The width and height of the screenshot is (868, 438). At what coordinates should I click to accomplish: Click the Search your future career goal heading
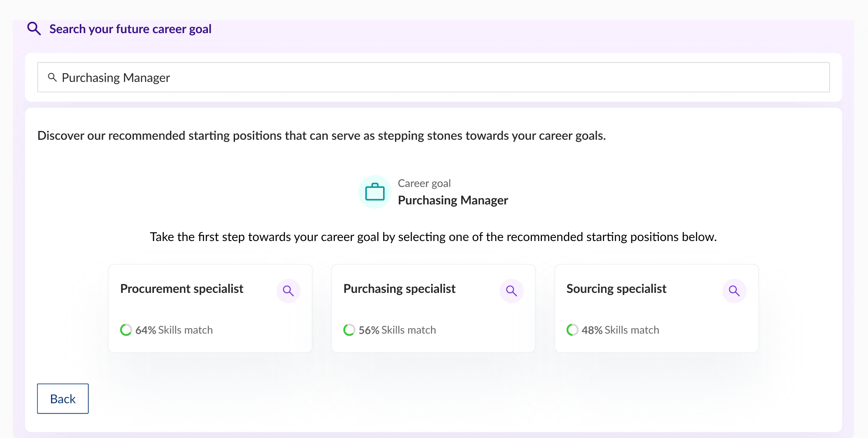coord(130,29)
